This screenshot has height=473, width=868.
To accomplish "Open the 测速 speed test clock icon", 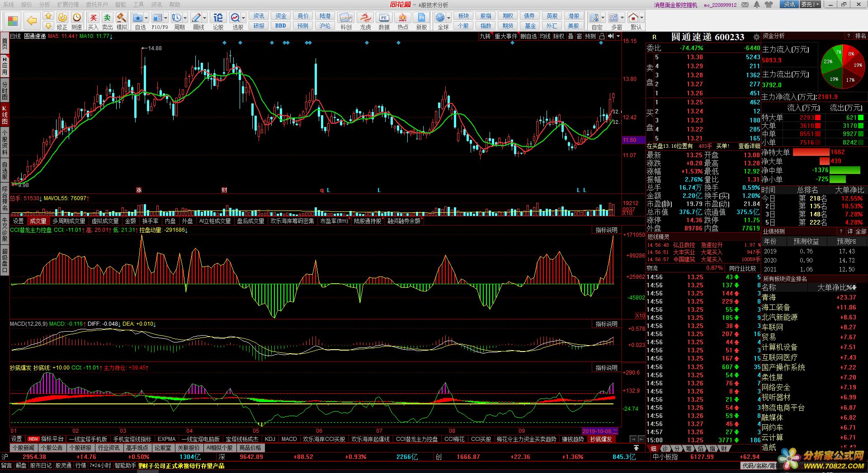I will coord(77,21).
